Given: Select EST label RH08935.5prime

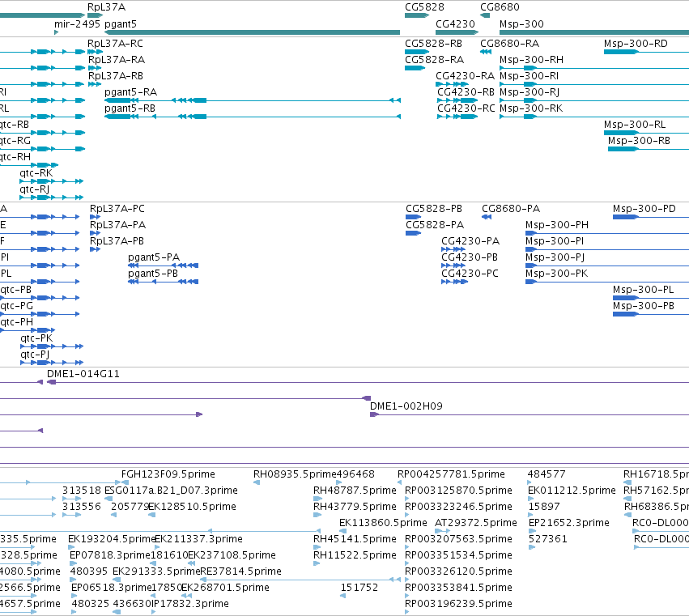Looking at the screenshot, I should coord(295,474).
